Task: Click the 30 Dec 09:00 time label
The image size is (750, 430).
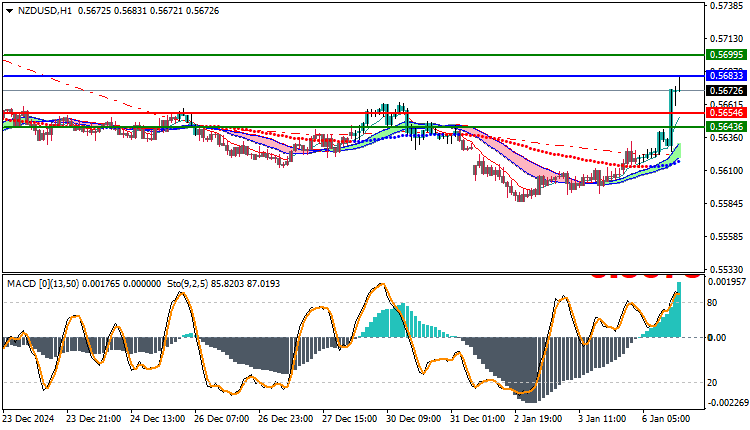Action: click(414, 419)
